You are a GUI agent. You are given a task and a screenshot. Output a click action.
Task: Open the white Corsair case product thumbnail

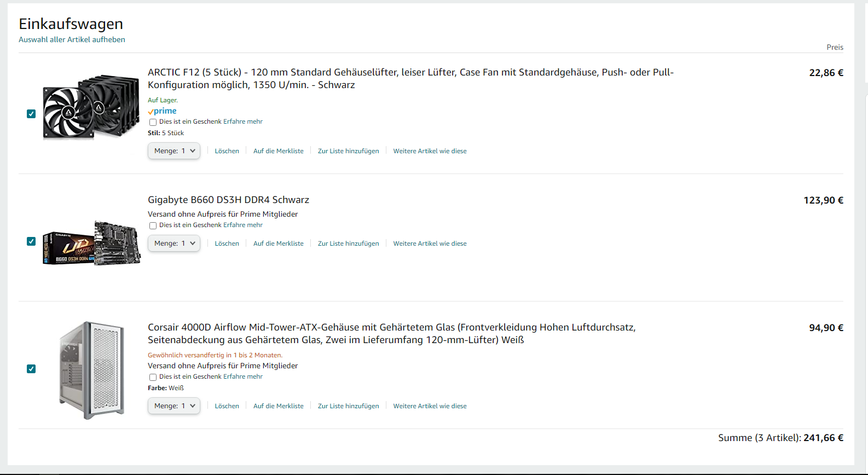click(x=92, y=370)
